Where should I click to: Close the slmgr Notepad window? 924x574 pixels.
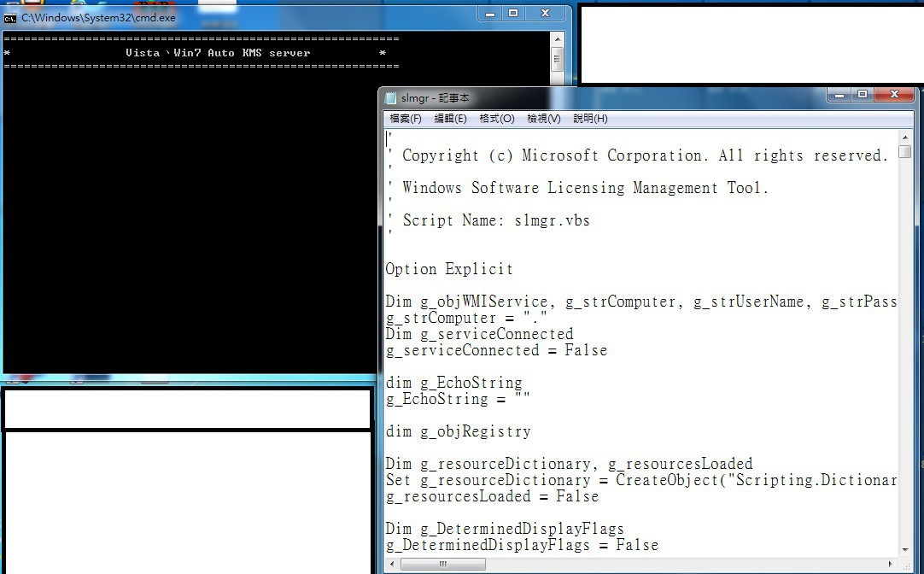894,95
